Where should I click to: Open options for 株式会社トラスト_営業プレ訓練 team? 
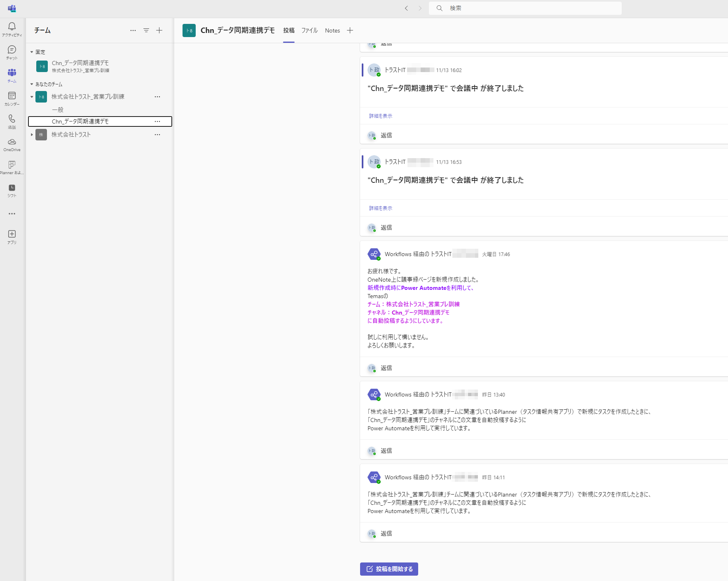coord(157,97)
